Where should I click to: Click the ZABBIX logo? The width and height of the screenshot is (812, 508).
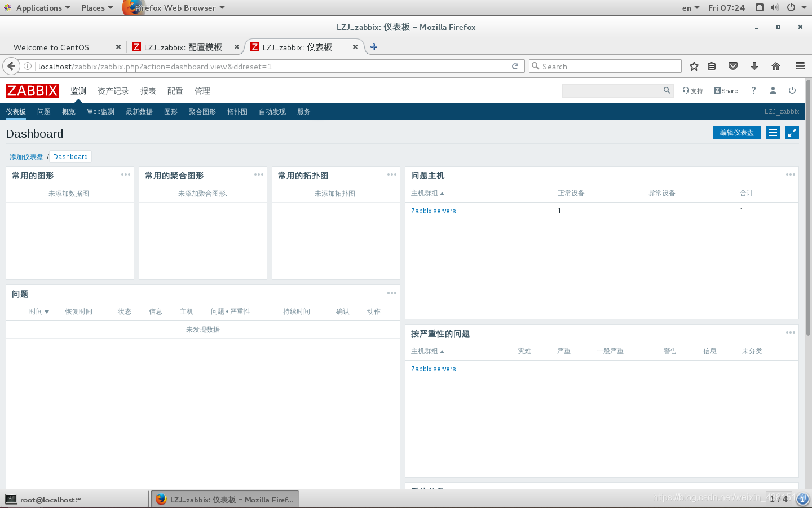[32, 90]
